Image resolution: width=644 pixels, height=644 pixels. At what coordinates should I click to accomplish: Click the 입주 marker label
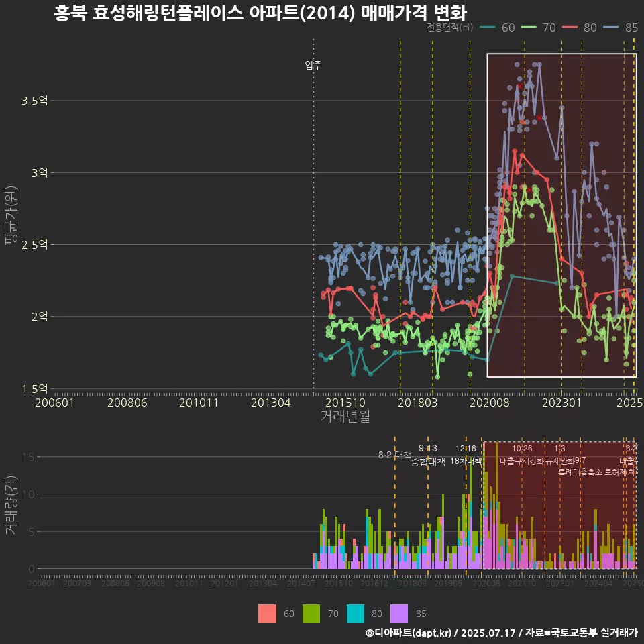[x=313, y=65]
